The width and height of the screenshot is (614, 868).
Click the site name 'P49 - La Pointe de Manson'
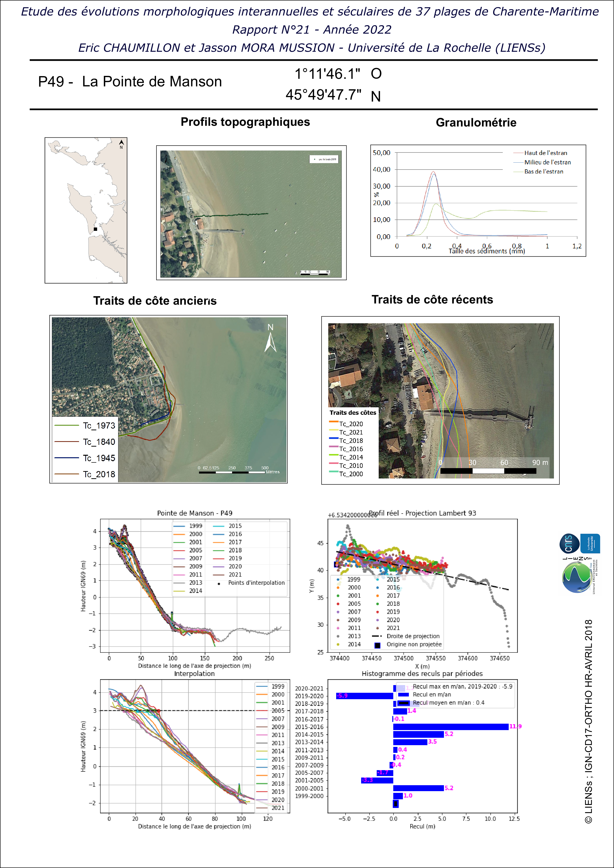[130, 82]
